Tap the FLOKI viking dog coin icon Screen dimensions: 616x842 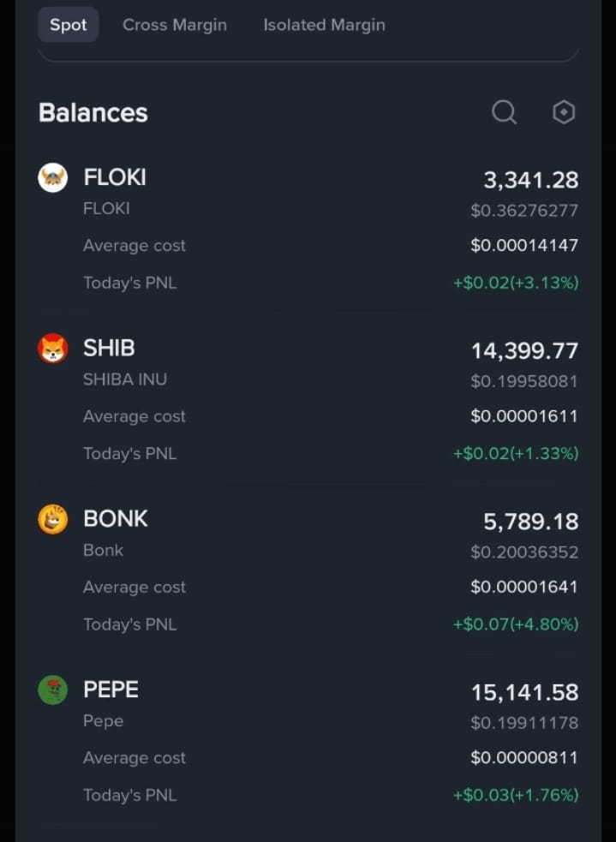tap(52, 178)
